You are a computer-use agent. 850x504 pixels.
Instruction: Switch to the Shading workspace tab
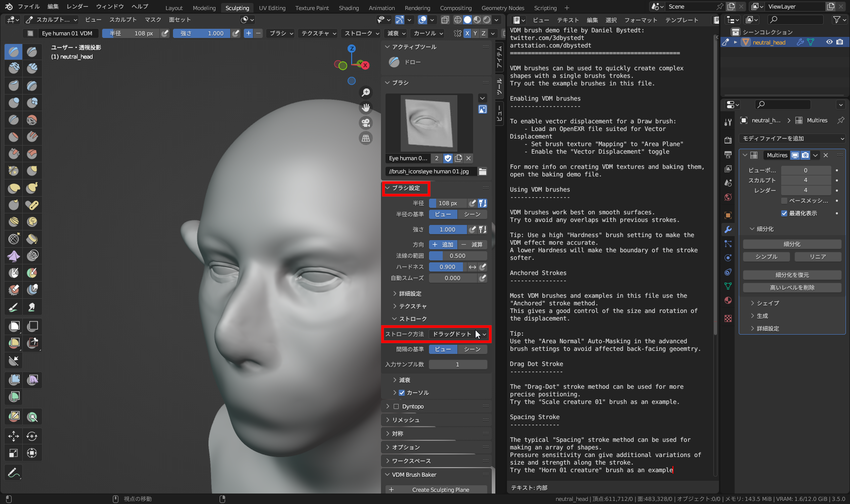click(349, 8)
